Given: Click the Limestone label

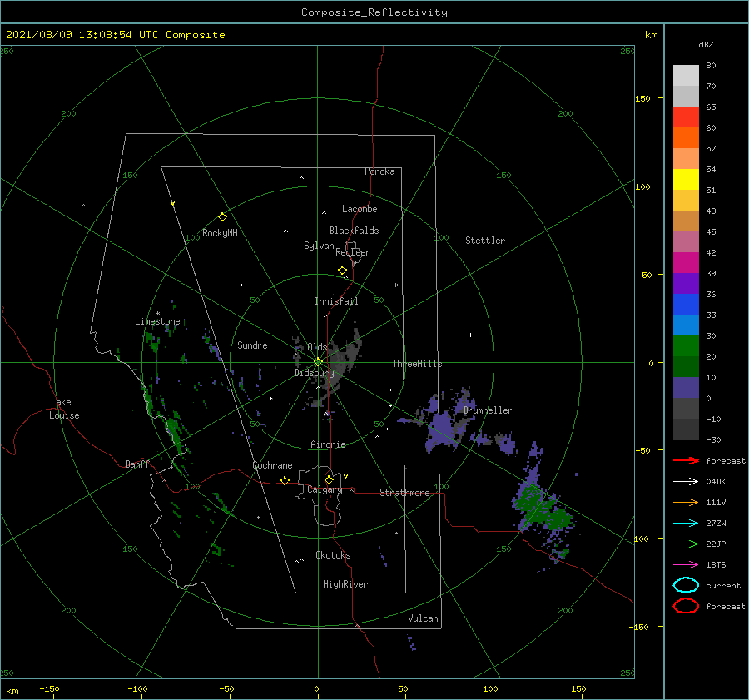Looking at the screenshot, I should click(x=157, y=321).
